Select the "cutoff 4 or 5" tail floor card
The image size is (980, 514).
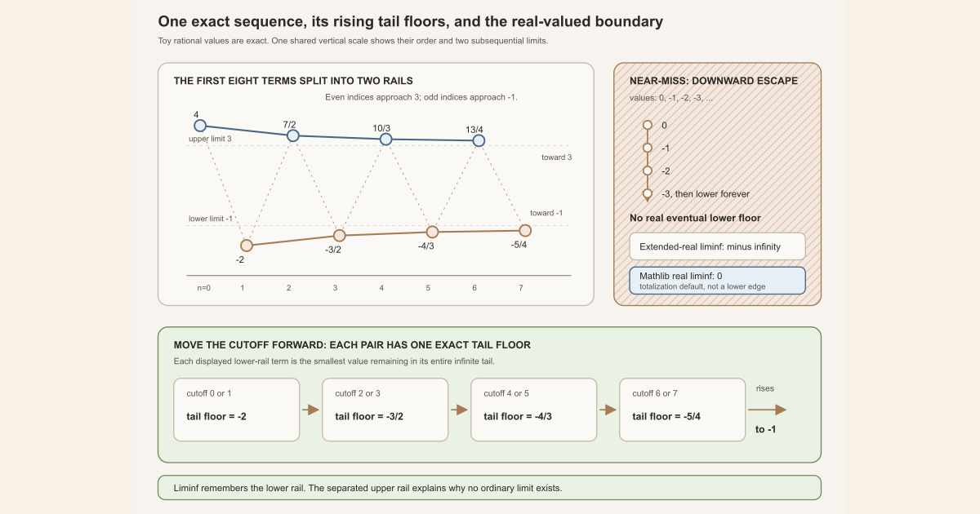click(x=534, y=410)
